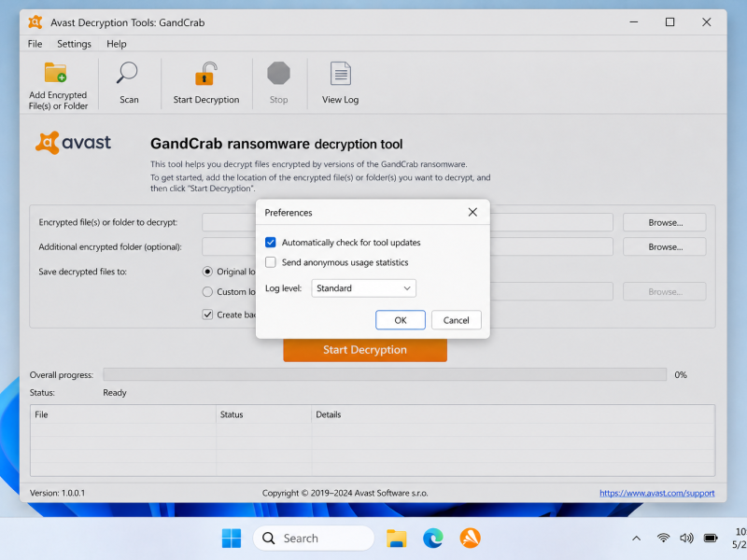Click the File column header
The image size is (747, 560).
coord(123,414)
